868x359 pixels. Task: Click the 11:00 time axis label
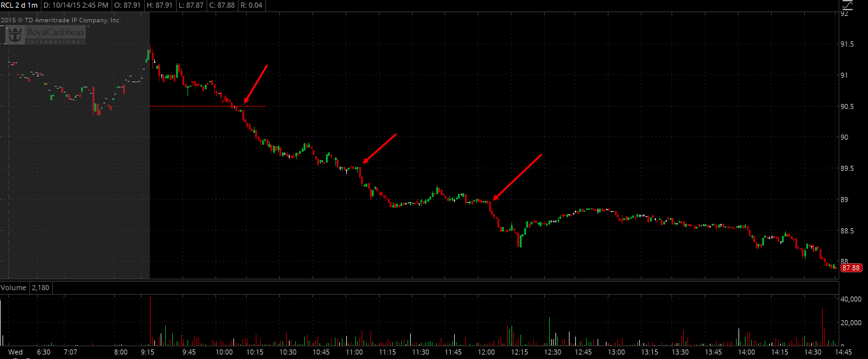click(x=354, y=352)
